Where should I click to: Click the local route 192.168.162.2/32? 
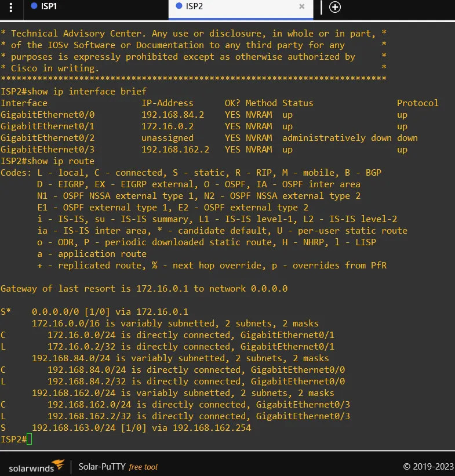coord(175,416)
